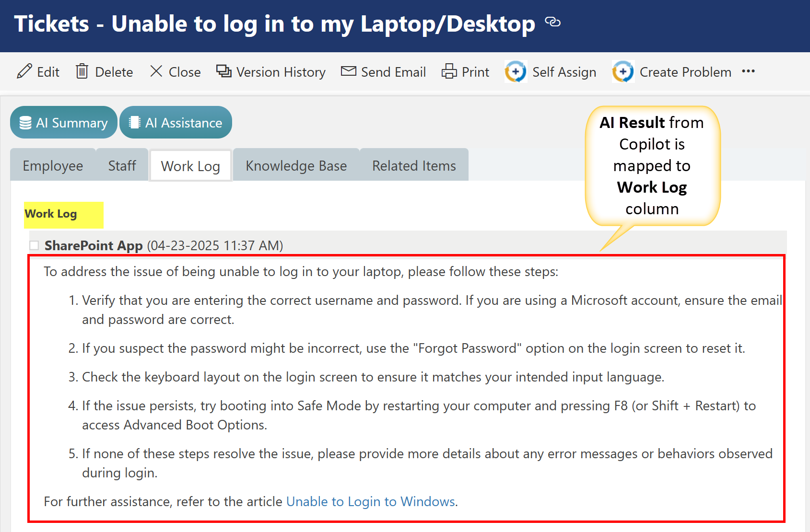This screenshot has height=532, width=810.
Task: Open Version History via its icon
Action: tap(224, 71)
